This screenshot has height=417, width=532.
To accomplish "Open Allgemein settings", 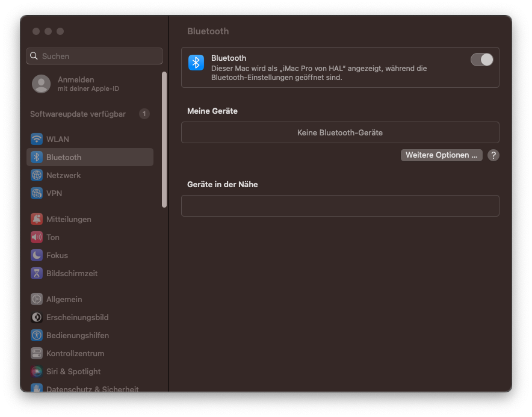I will point(90,299).
